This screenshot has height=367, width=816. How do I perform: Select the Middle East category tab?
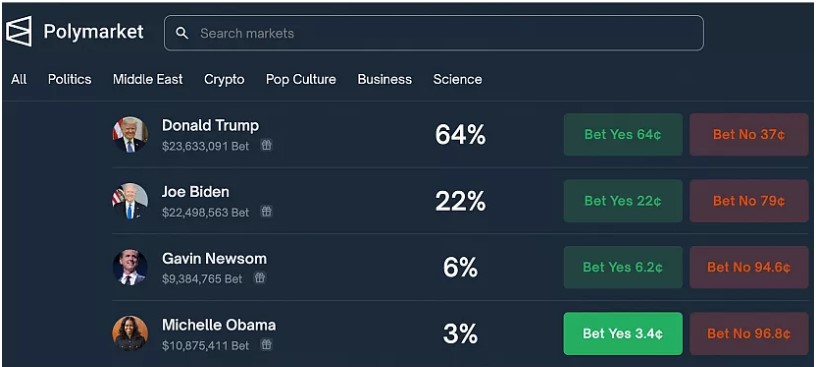pyautogui.click(x=148, y=79)
